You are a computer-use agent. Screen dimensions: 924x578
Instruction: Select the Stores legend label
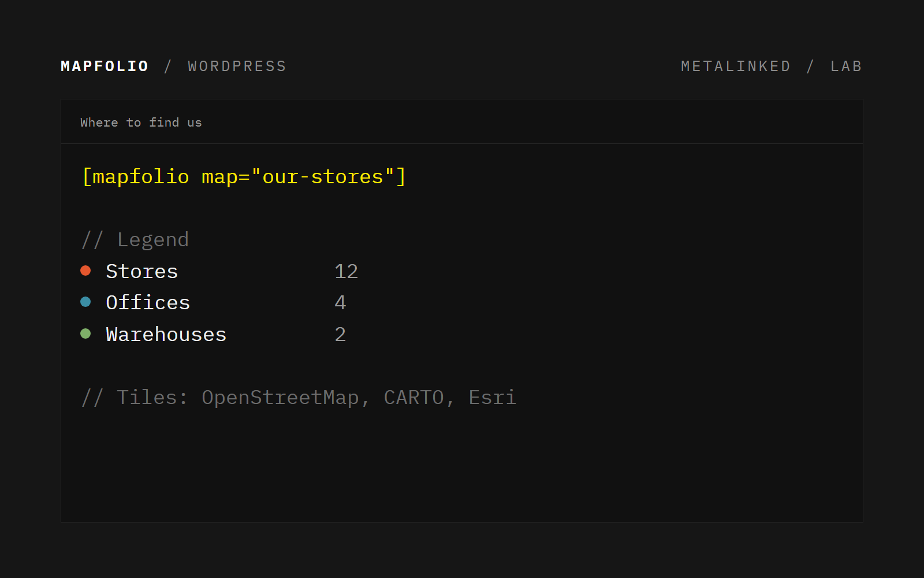(x=142, y=271)
